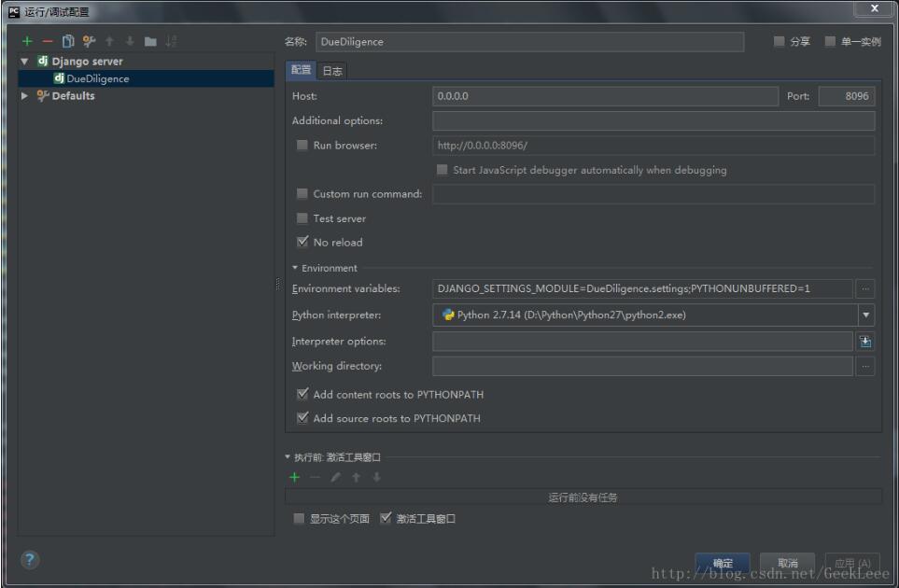Enable the Test server checkbox
This screenshot has height=588, width=899.
click(x=302, y=218)
